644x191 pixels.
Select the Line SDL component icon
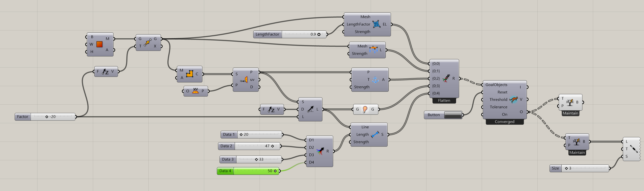[310, 109]
